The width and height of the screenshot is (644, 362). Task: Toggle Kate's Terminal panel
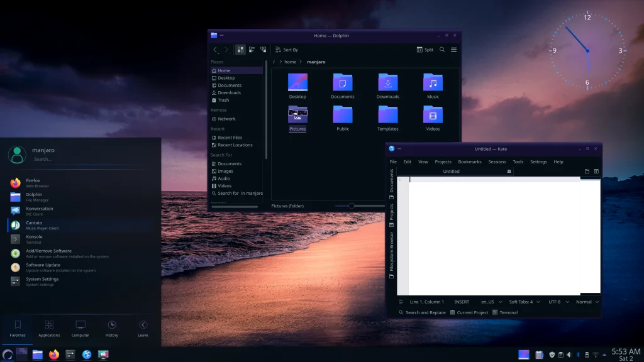click(505, 312)
